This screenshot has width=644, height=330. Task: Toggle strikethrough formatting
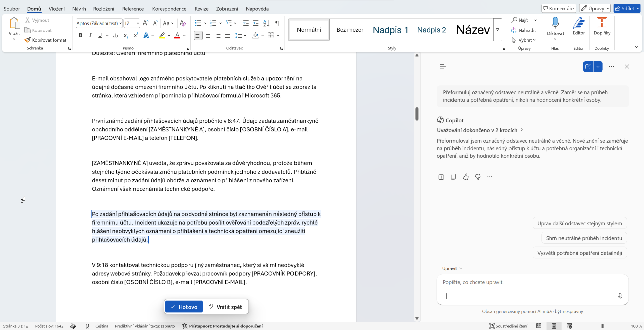point(115,35)
